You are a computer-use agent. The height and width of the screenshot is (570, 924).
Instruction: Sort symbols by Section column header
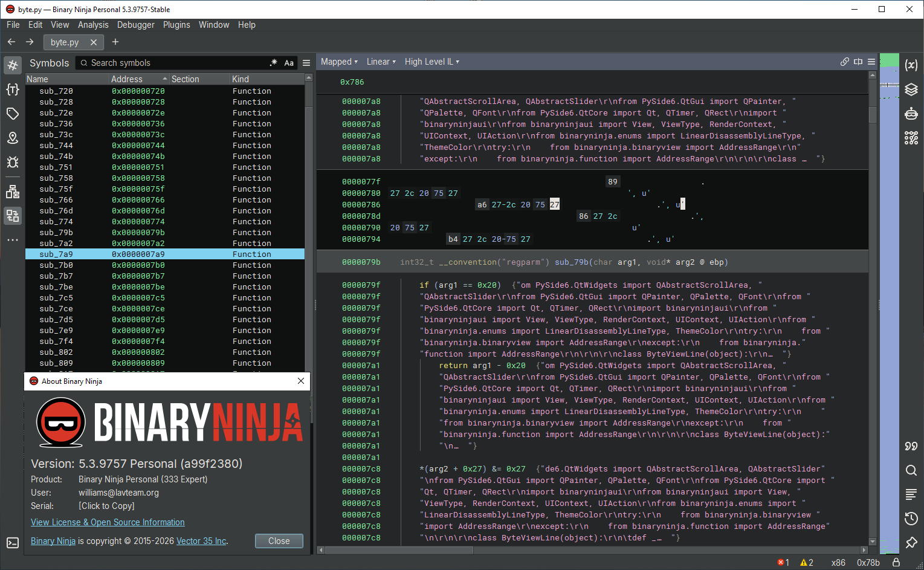[x=199, y=79]
